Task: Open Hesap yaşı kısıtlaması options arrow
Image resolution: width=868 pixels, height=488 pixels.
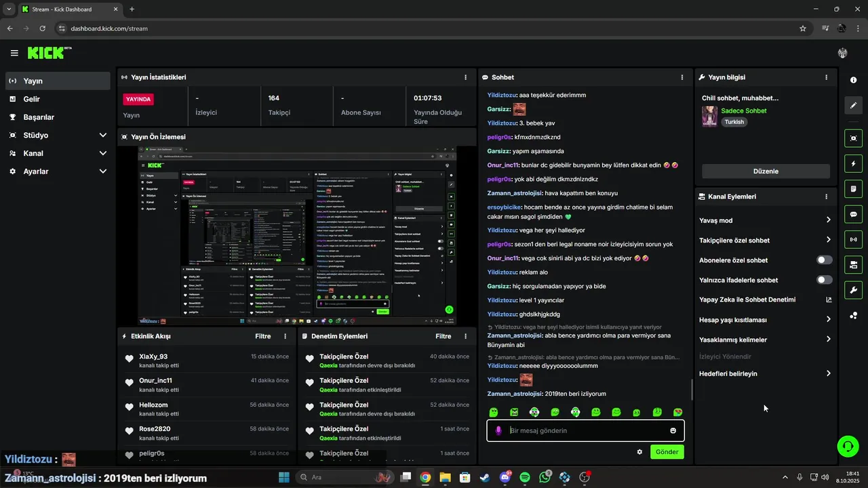Action: click(x=828, y=319)
